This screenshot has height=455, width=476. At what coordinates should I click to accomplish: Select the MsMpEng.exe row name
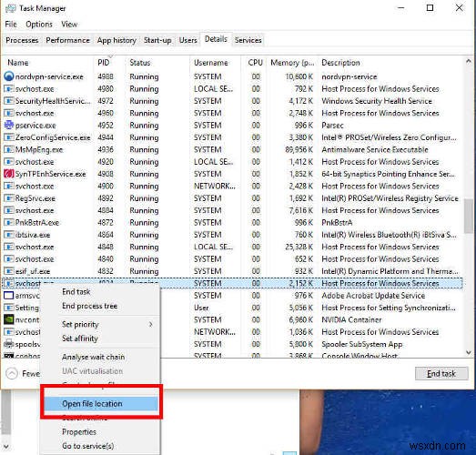[39, 149]
